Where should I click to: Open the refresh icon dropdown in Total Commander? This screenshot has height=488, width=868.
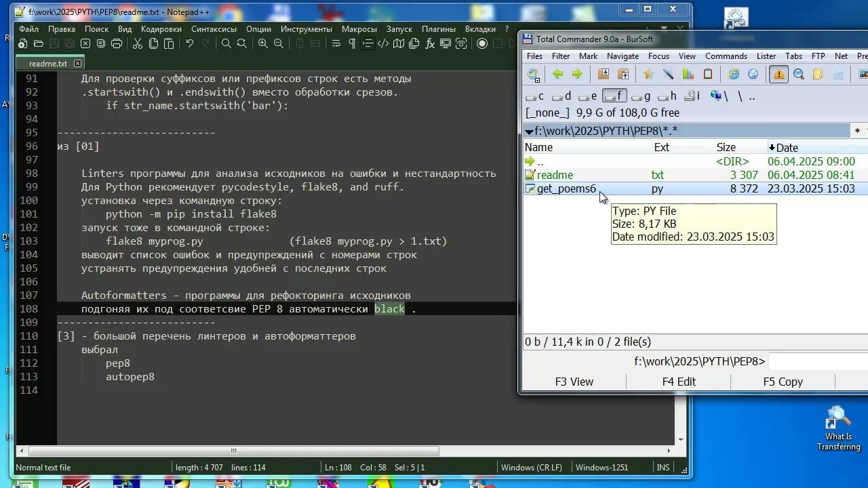tap(534, 75)
